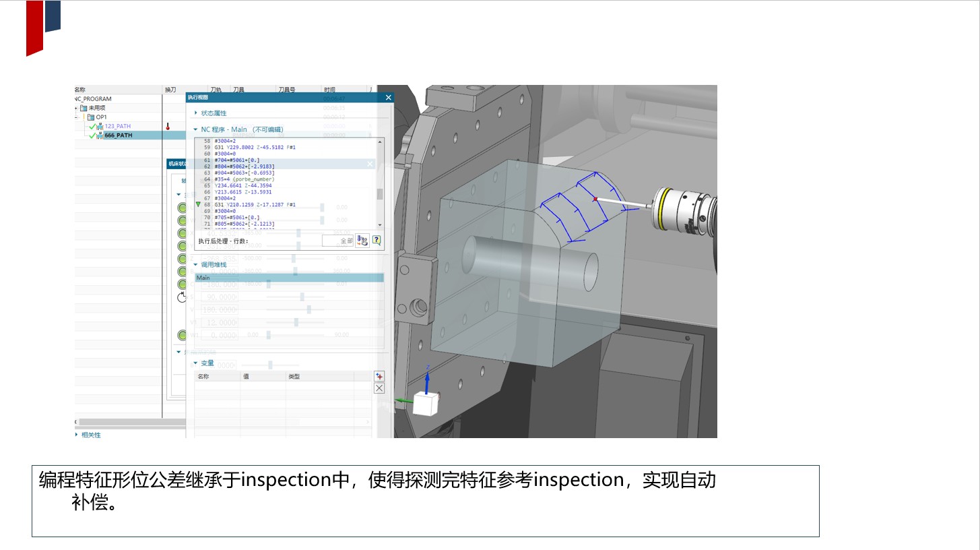This screenshot has height=550, width=980.
Task: Collapse the NC 程序 - Main section
Action: coord(195,129)
